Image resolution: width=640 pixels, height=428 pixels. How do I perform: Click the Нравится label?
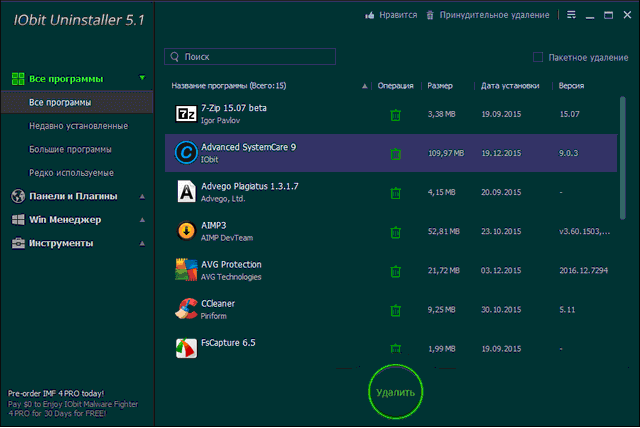click(398, 15)
